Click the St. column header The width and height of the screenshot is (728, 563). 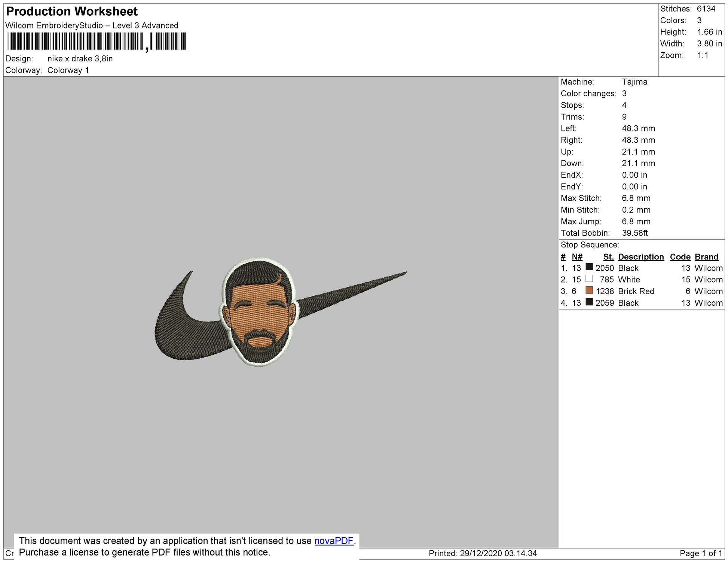(608, 257)
